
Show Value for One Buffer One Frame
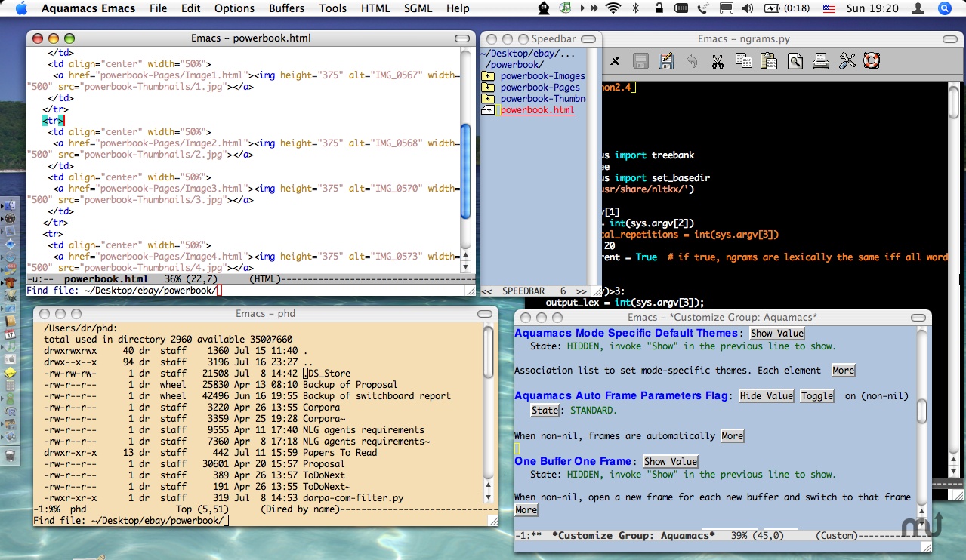click(670, 462)
